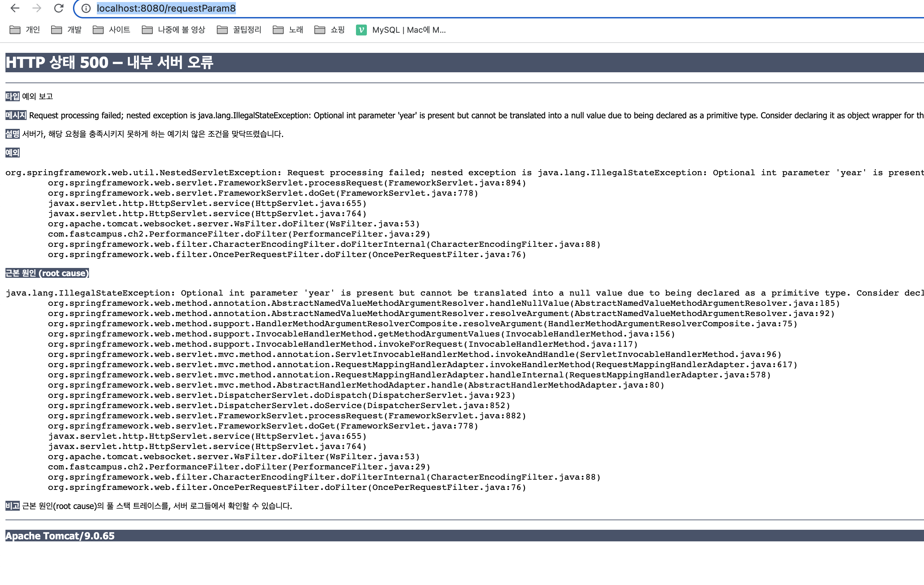Click the PerformanceFilter.java:29 stack trace line

point(239,234)
